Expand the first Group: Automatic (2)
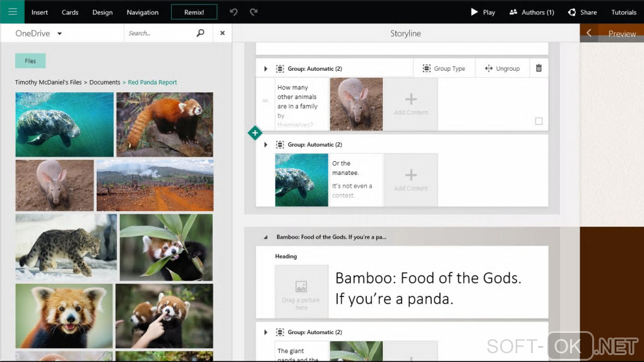Image resolution: width=644 pixels, height=362 pixels. coord(266,68)
